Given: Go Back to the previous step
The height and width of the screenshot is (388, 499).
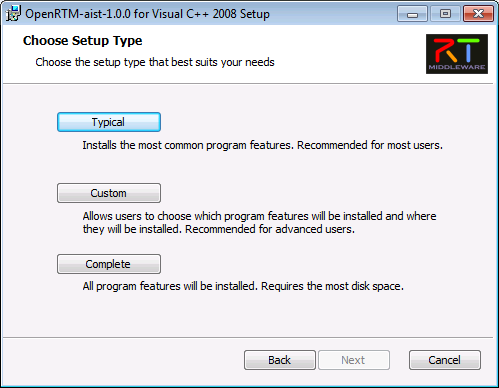Looking at the screenshot, I should 280,360.
